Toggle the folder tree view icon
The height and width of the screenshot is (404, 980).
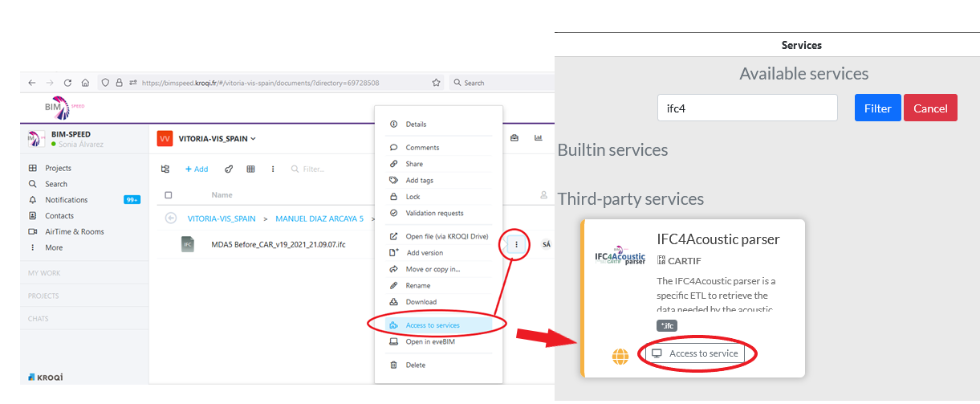point(165,169)
